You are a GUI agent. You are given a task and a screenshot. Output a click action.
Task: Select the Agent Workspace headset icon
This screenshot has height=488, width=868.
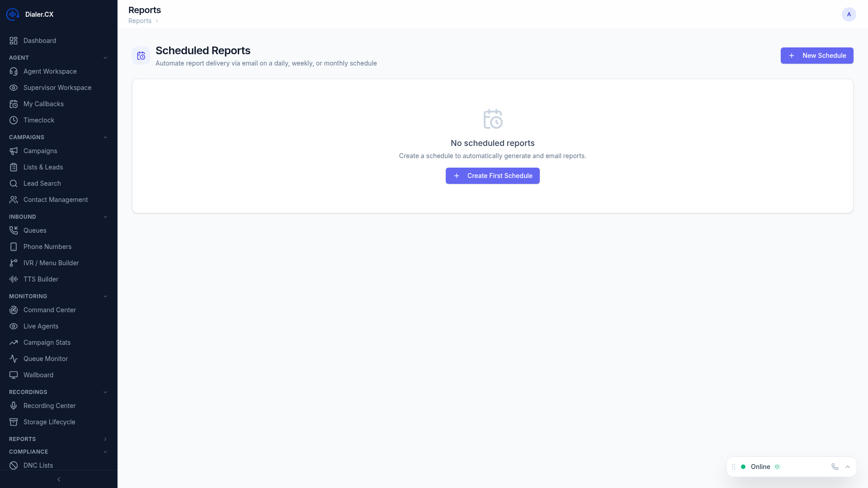14,71
